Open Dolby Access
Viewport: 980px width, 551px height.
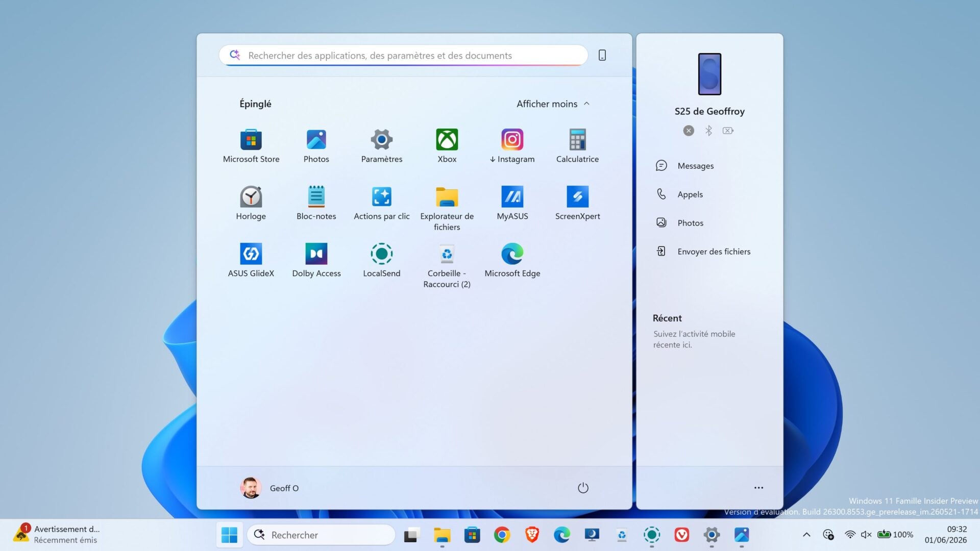coord(316,261)
